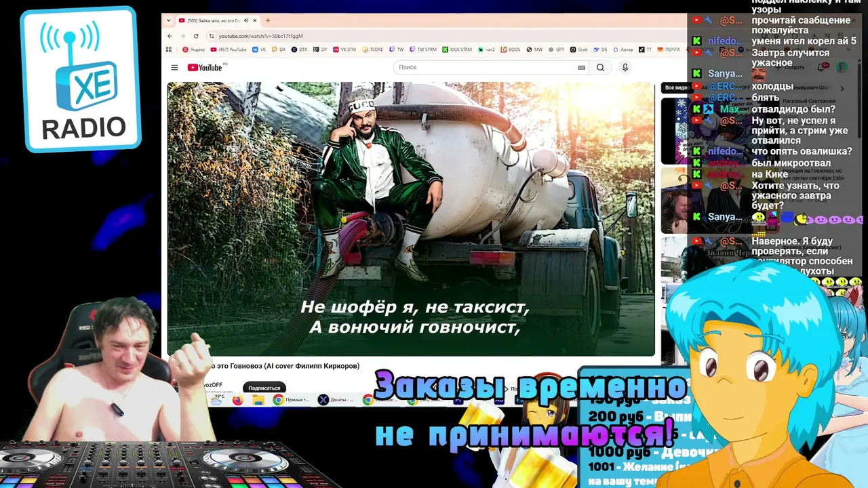Mute the tab via its speaker icon
This screenshot has width=868, height=488.
click(x=245, y=20)
